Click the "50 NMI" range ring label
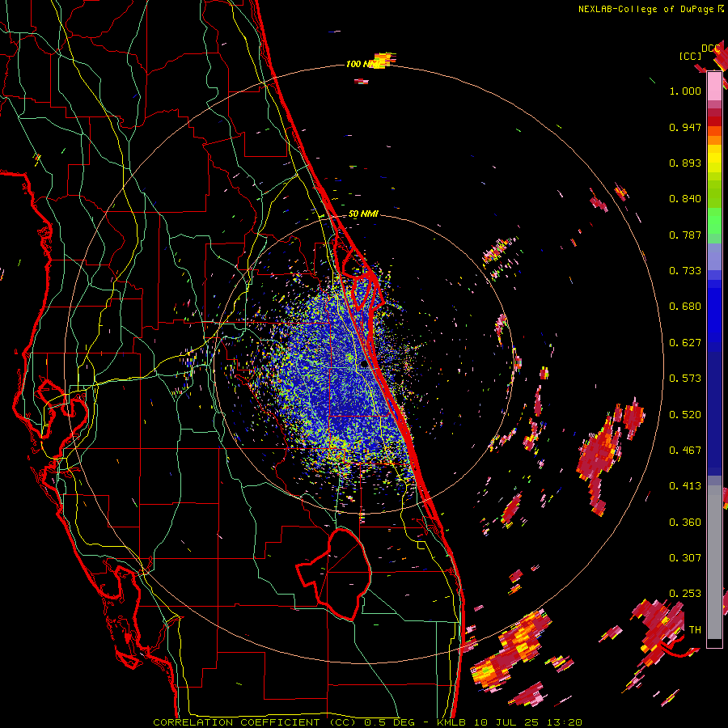The image size is (728, 728). click(363, 214)
